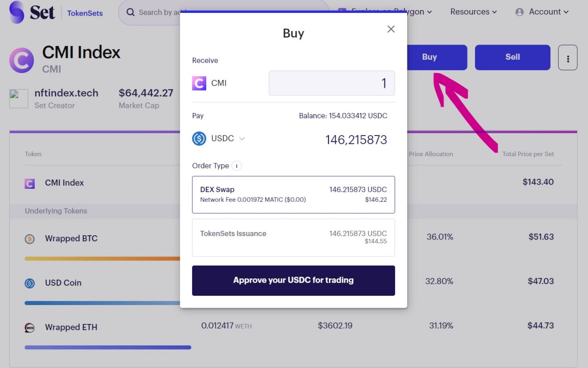Click the Wrapped BTC token icon
The width and height of the screenshot is (588, 368).
pos(29,239)
